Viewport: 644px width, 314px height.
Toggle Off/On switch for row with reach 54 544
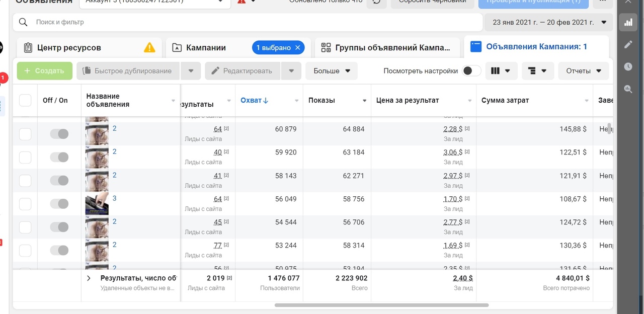point(59,227)
